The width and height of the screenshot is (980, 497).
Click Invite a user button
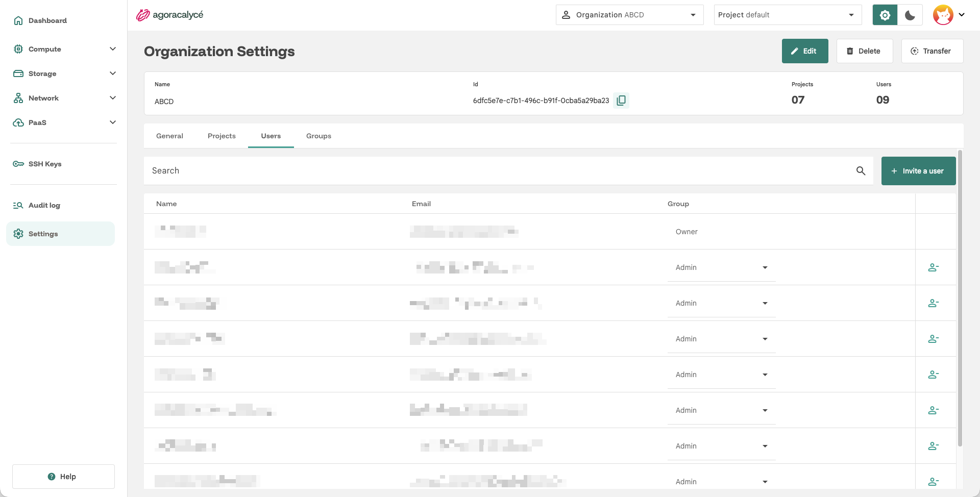click(x=918, y=171)
